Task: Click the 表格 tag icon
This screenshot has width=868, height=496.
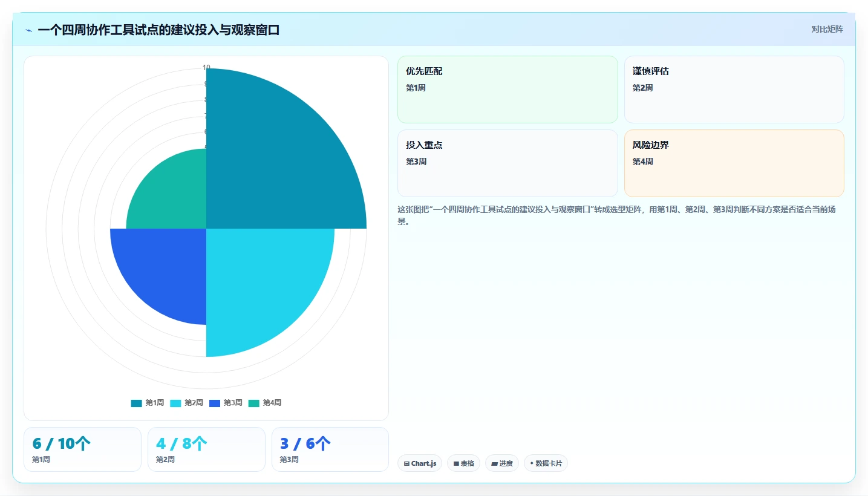Action: (x=456, y=464)
